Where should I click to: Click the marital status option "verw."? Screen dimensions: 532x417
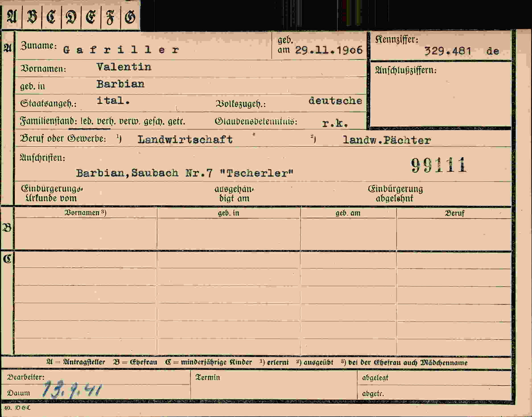tap(130, 121)
